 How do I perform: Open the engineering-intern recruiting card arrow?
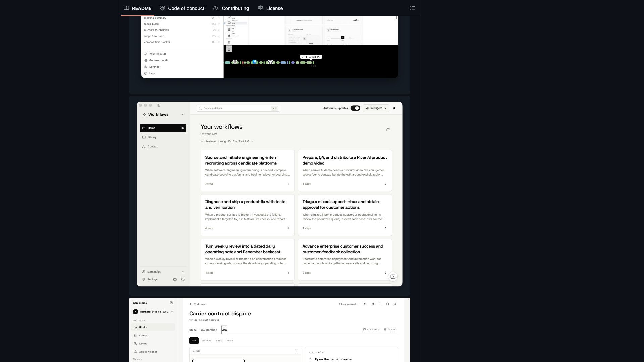click(288, 184)
